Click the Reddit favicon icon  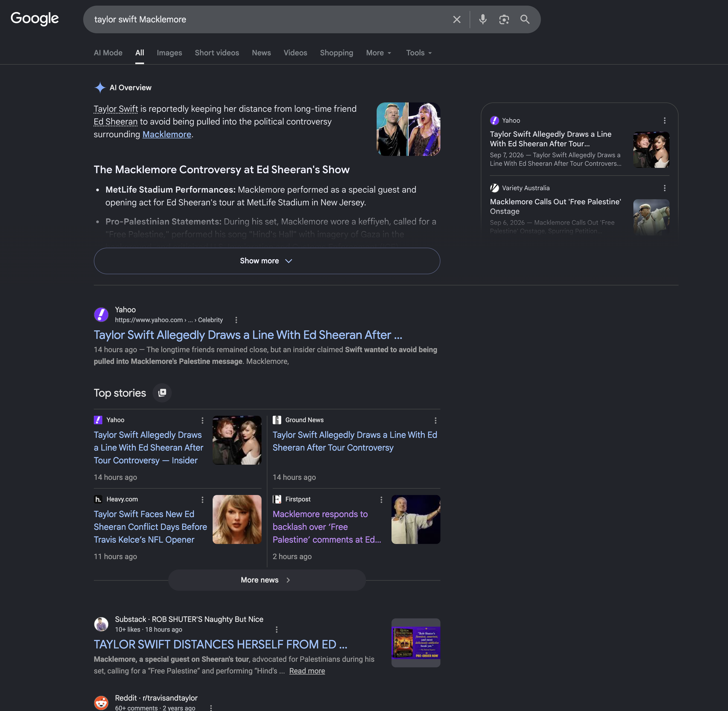click(x=101, y=703)
